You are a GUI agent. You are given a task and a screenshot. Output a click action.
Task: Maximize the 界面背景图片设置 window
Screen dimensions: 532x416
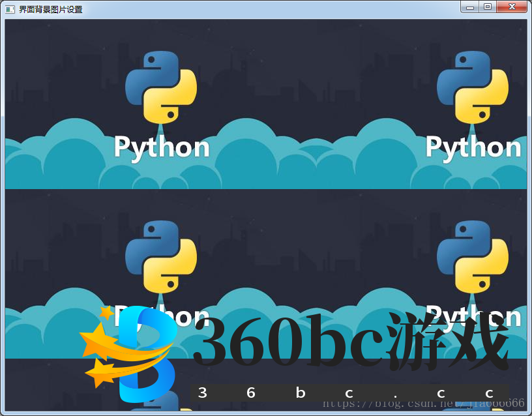(488, 7)
